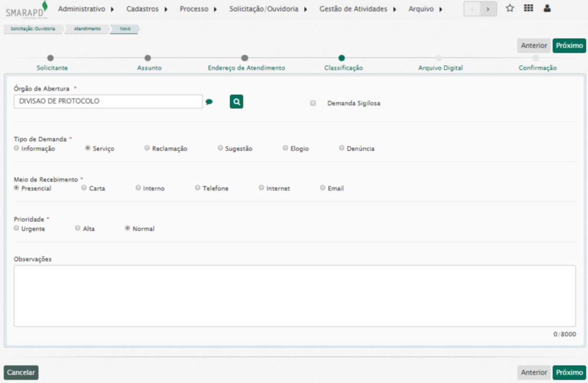Set priority to Urgente
Screen dimensions: 588x383
pyautogui.click(x=17, y=228)
